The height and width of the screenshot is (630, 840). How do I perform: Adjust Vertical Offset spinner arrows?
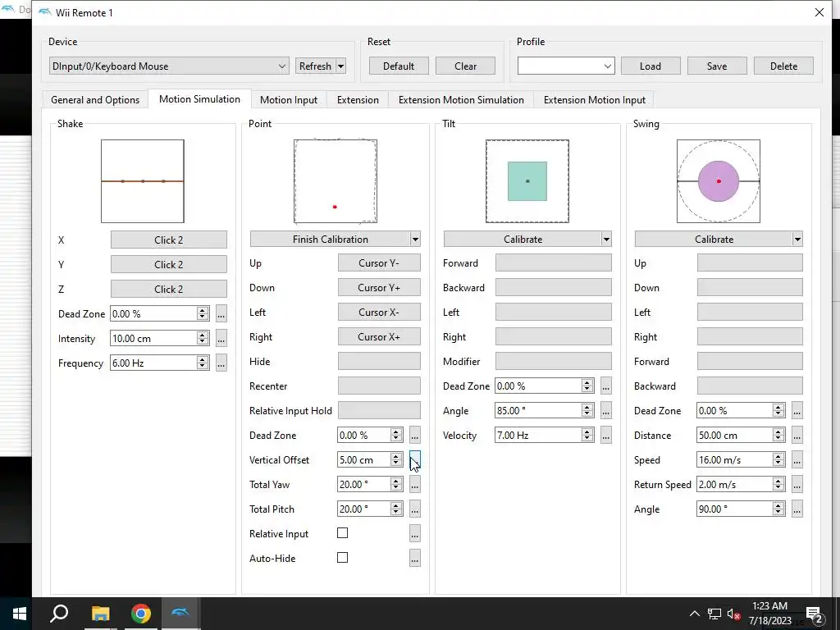click(396, 460)
